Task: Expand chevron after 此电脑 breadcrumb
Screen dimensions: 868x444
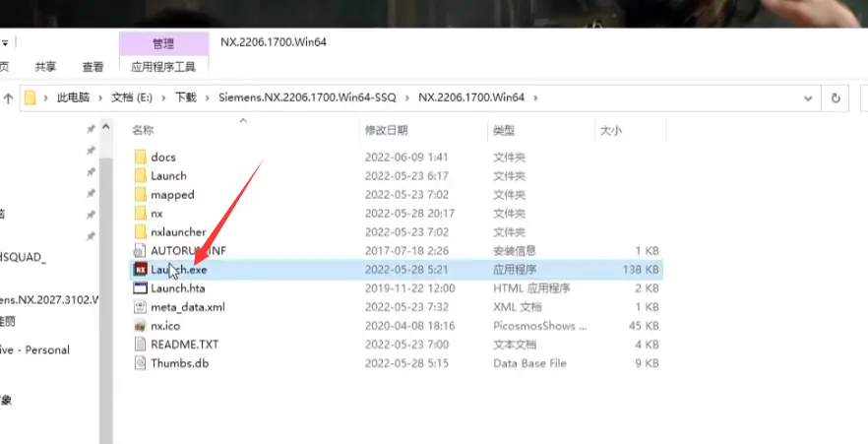Action: [100, 98]
